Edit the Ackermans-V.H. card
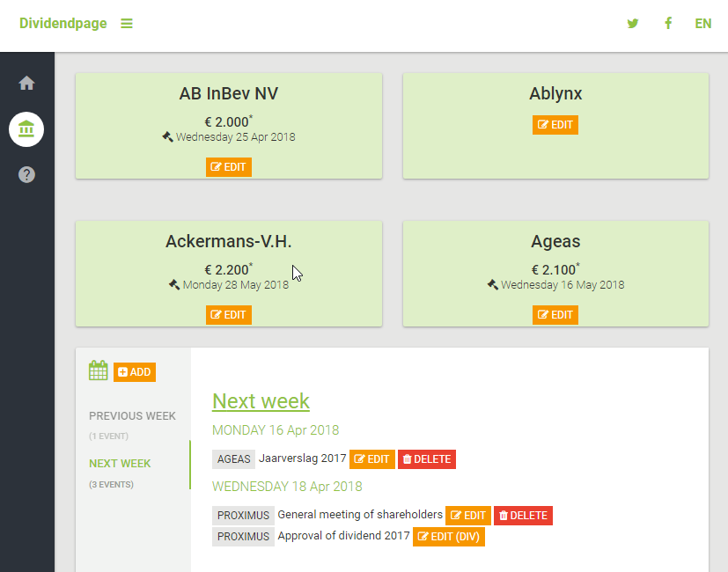Screen dimensions: 728x572 coord(229,315)
